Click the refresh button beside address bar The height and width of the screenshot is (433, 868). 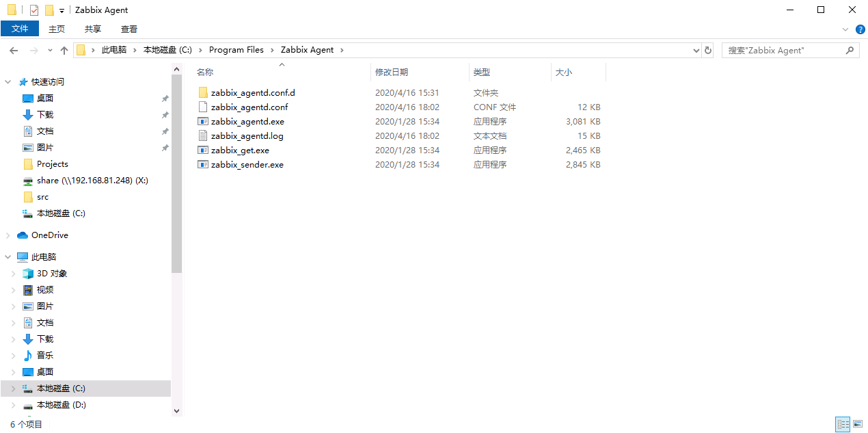pyautogui.click(x=707, y=51)
